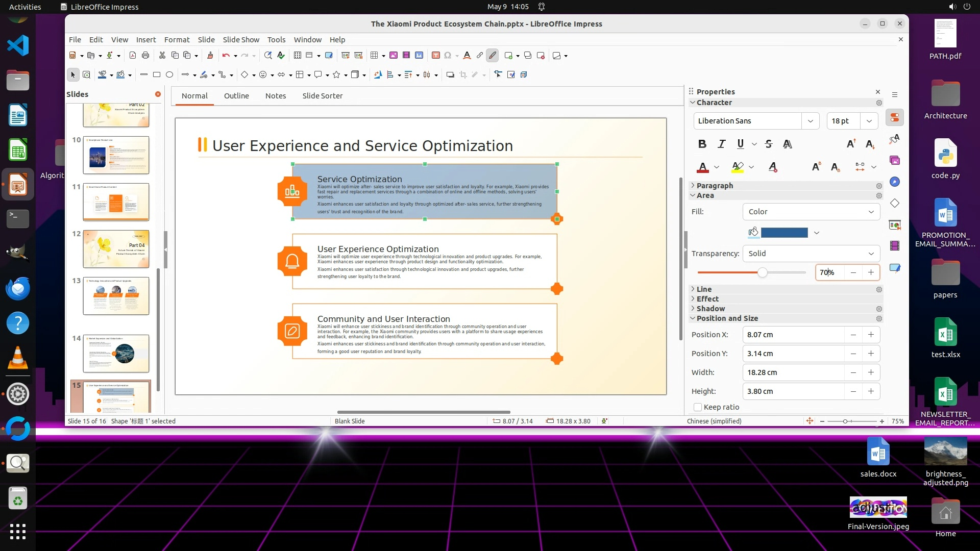Open the Fill type dropdown
Image resolution: width=980 pixels, height=551 pixels.
(x=811, y=212)
